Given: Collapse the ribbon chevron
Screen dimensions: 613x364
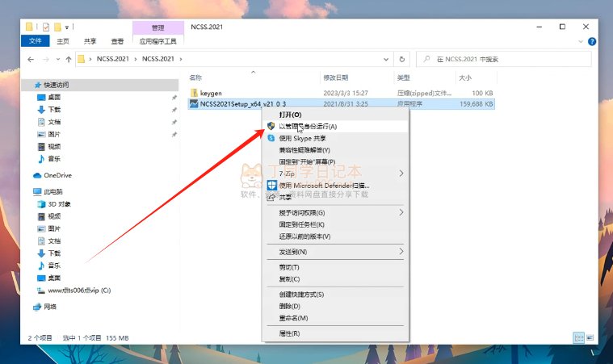Looking at the screenshot, I should pyautogui.click(x=581, y=41).
